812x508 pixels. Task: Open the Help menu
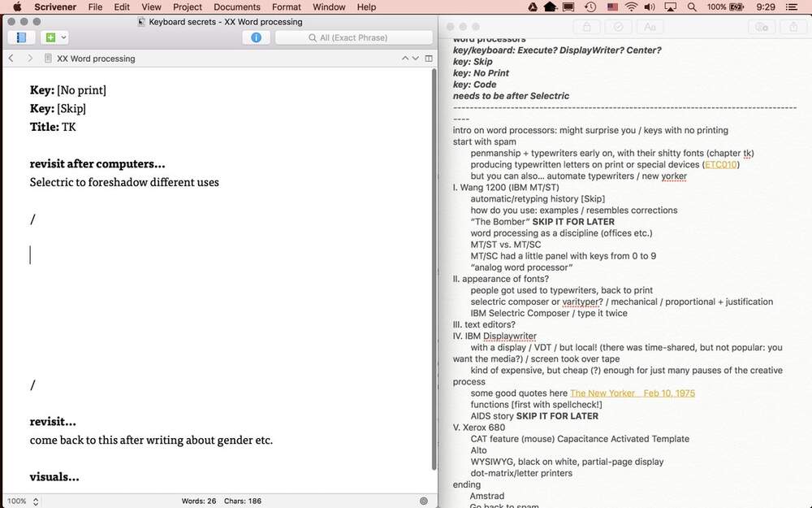click(x=367, y=7)
